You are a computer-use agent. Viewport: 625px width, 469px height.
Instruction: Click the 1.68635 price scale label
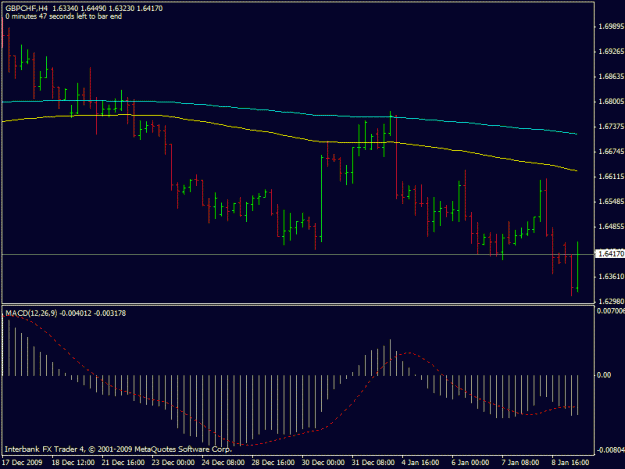[611, 77]
